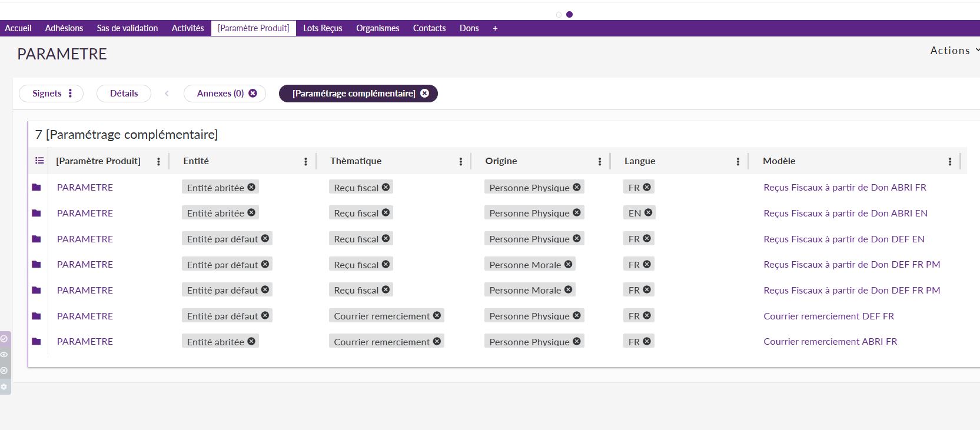Open the Courrier remerciement DEF FR model link

point(828,316)
